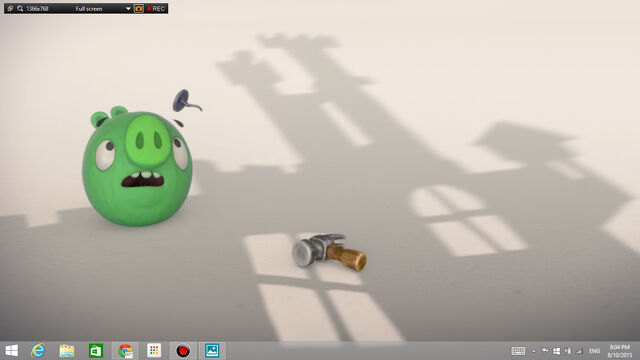The width and height of the screenshot is (640, 360).
Task: Click the Windows flag tray icon
Action: click(556, 351)
